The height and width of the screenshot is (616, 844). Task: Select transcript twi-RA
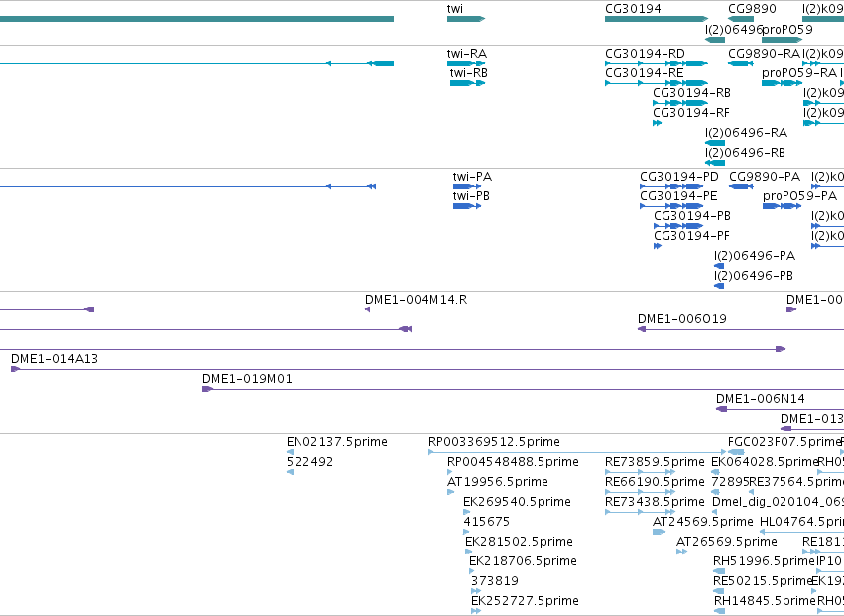click(x=467, y=54)
